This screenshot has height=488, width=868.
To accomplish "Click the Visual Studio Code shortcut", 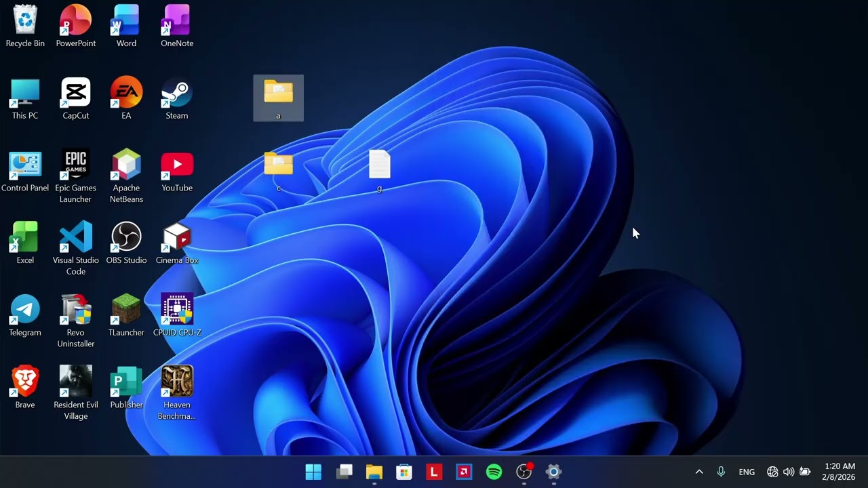I will pyautogui.click(x=75, y=248).
